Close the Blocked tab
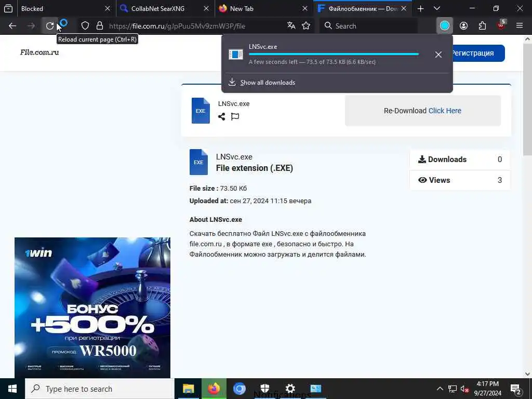Image resolution: width=532 pixels, height=399 pixels. coord(108,8)
